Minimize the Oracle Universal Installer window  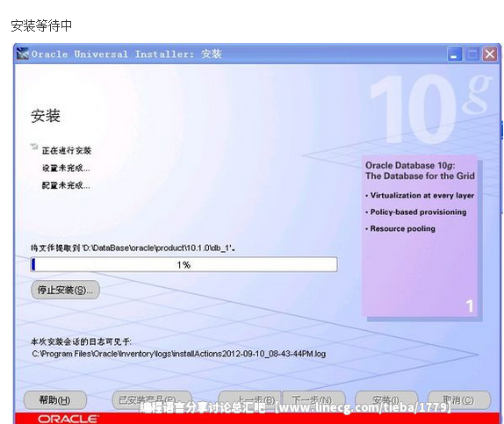[x=455, y=54]
